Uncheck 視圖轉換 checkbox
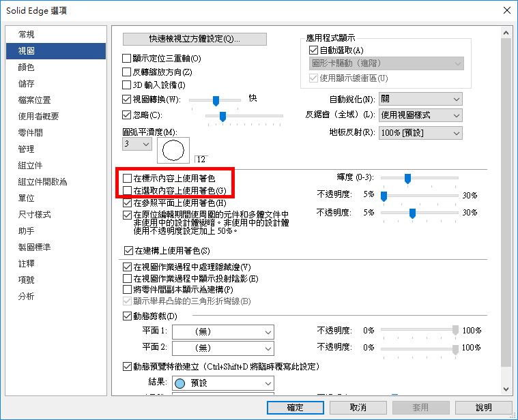Screen dimensions: 518x420 [126, 99]
